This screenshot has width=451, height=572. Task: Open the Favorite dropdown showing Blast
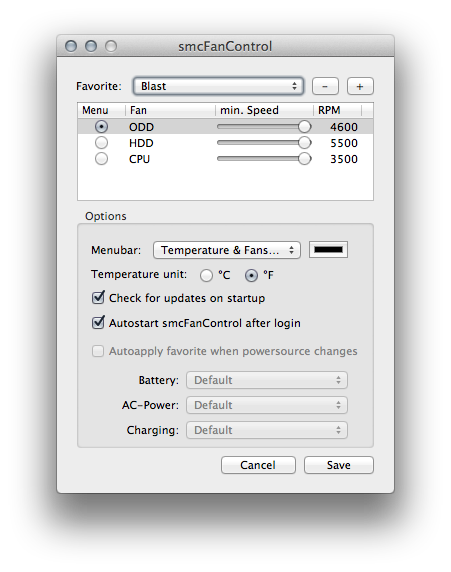click(218, 86)
